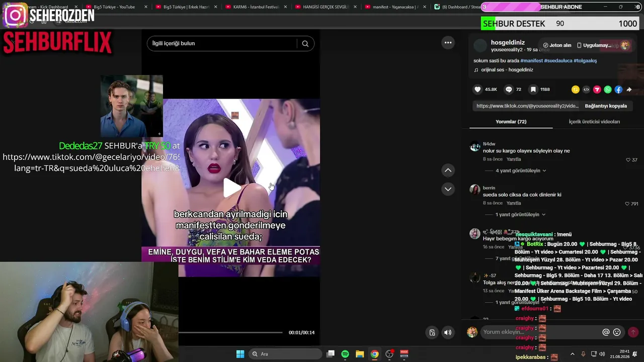The height and width of the screenshot is (362, 644).
Task: Open Task View on the taskbar
Action: click(331, 354)
